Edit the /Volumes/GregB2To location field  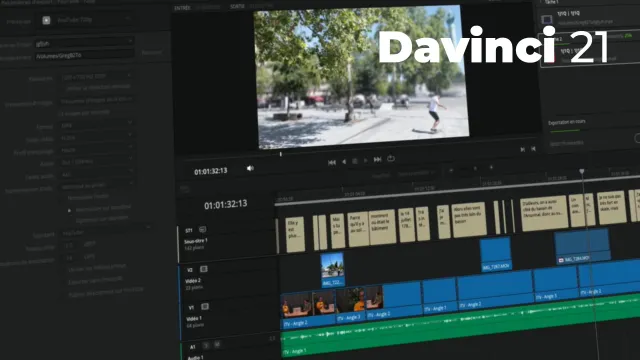[x=84, y=55]
